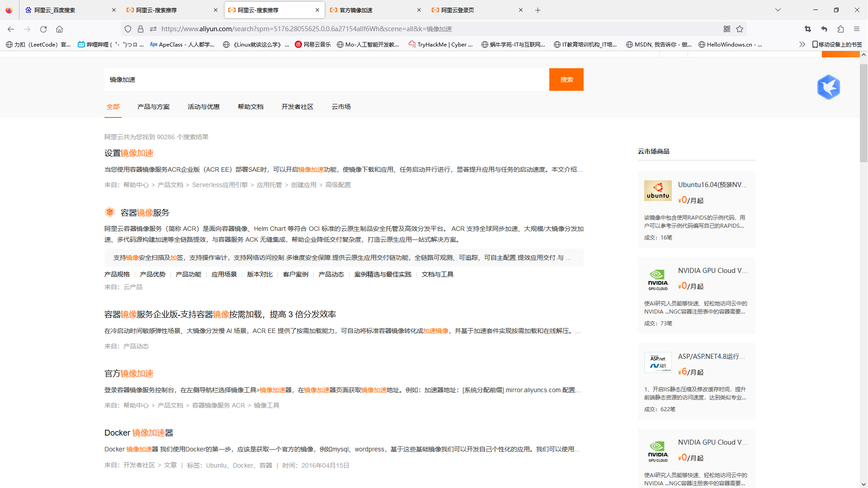Close the 官方镜像加速 tab
The height and width of the screenshot is (488, 868).
tap(419, 10)
